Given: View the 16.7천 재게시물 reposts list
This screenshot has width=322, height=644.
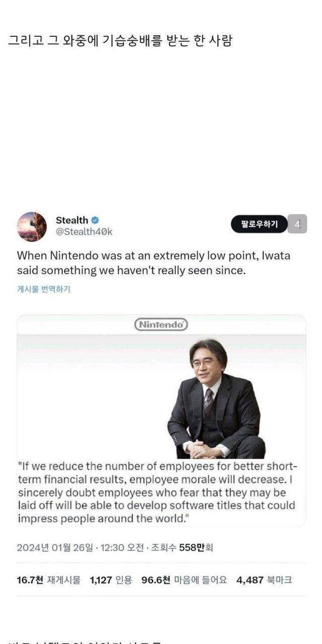Looking at the screenshot, I should tap(48, 580).
